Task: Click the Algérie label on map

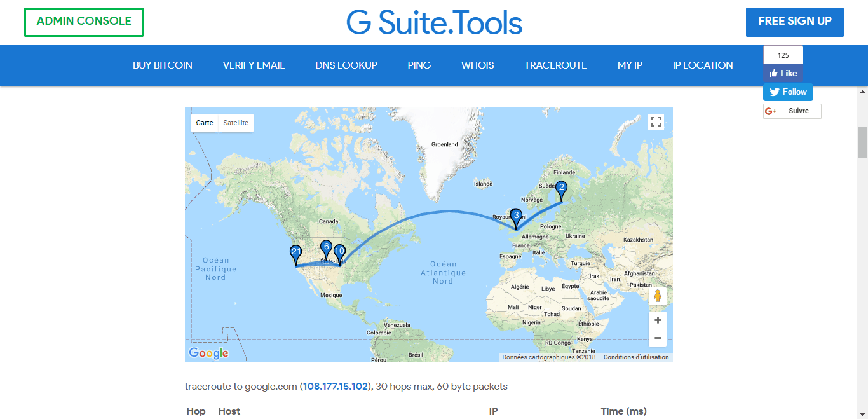Action: click(x=520, y=287)
